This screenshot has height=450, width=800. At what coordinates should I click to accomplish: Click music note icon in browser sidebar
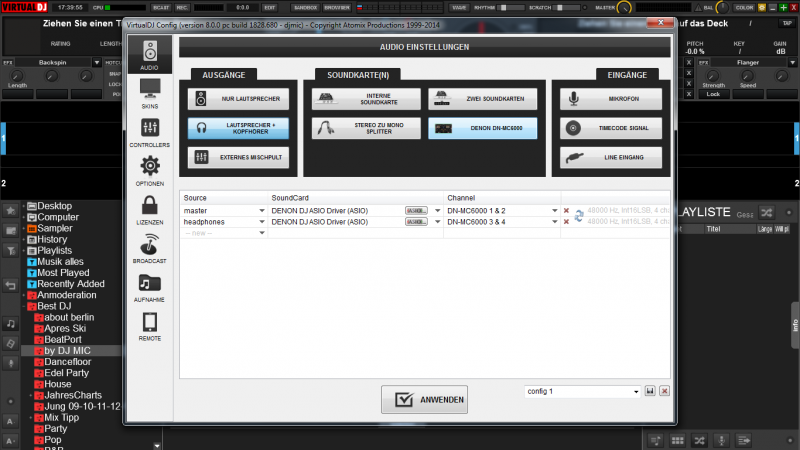tap(10, 324)
